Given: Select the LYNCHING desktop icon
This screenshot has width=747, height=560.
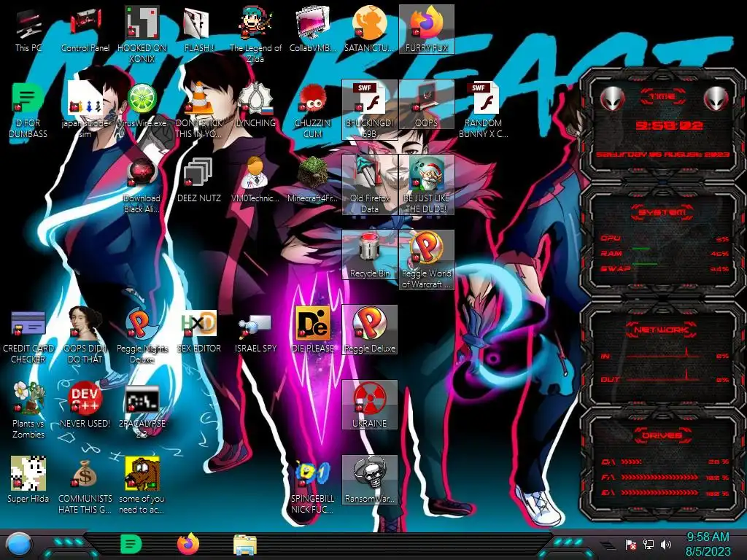Looking at the screenshot, I should pyautogui.click(x=255, y=106).
